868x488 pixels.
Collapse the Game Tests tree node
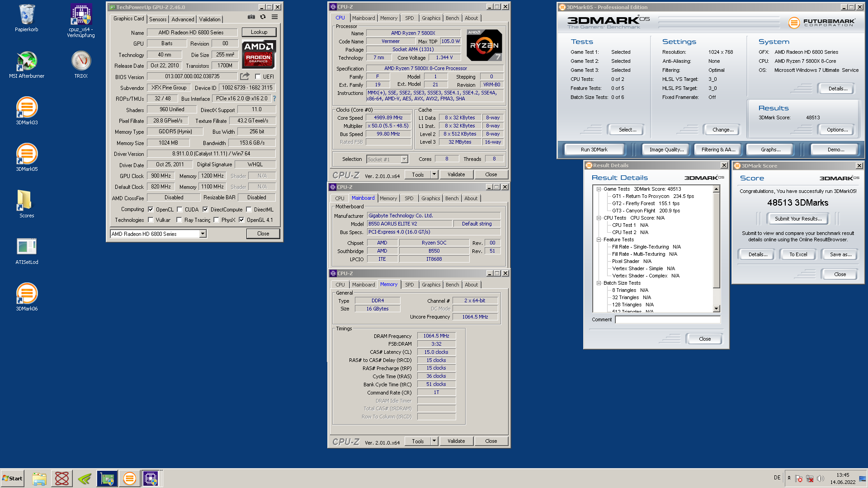tap(599, 189)
